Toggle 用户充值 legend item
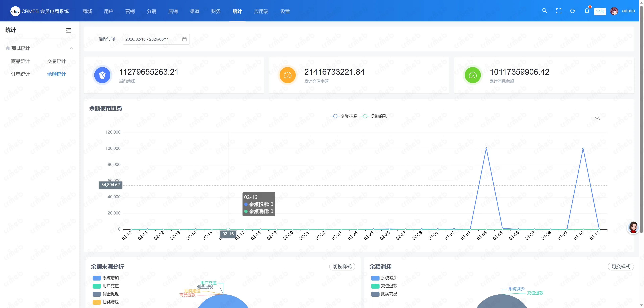 pos(105,286)
